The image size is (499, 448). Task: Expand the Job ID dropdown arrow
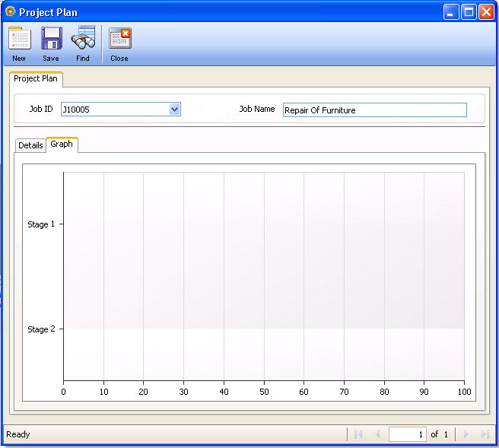pos(174,109)
